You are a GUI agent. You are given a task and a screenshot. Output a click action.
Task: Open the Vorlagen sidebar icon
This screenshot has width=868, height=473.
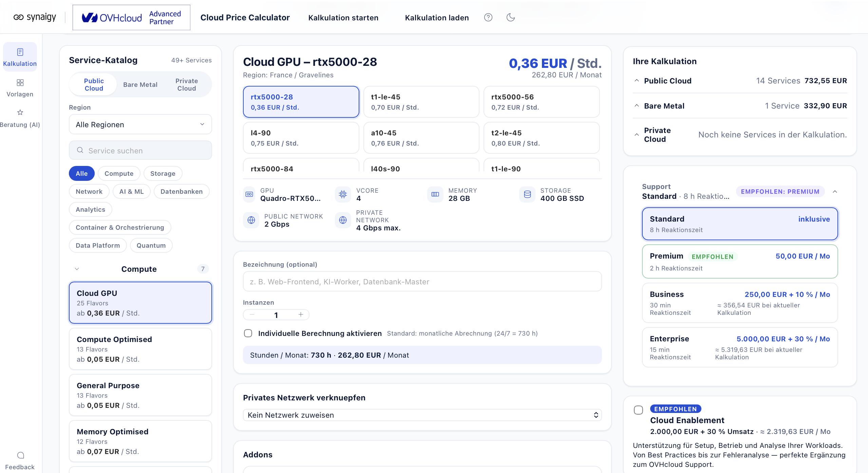coord(20,83)
